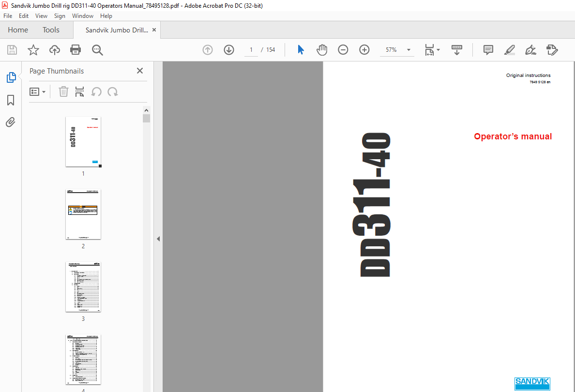The width and height of the screenshot is (575, 392).
Task: Zoom in with the plus icon
Action: point(364,50)
